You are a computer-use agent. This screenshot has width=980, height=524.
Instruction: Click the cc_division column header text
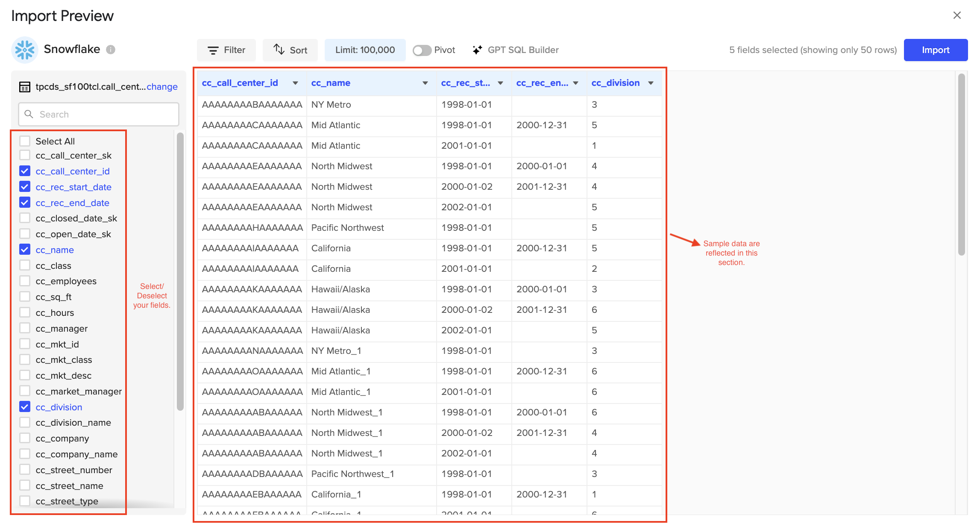point(616,83)
